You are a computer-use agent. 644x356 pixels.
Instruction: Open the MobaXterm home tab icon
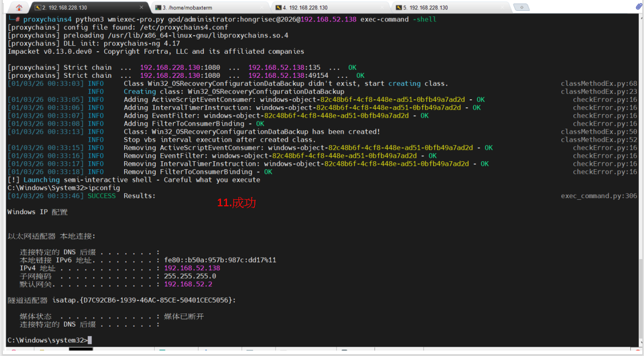[x=19, y=8]
